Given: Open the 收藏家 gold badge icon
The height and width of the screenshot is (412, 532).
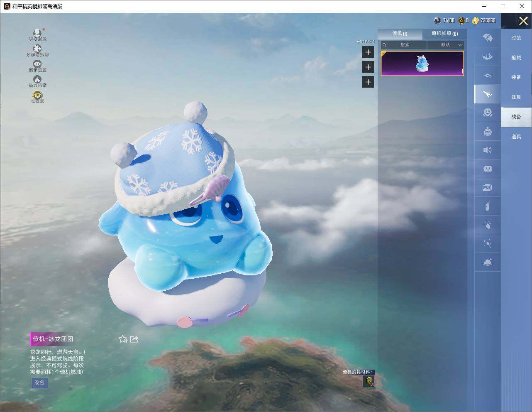Looking at the screenshot, I should (37, 95).
